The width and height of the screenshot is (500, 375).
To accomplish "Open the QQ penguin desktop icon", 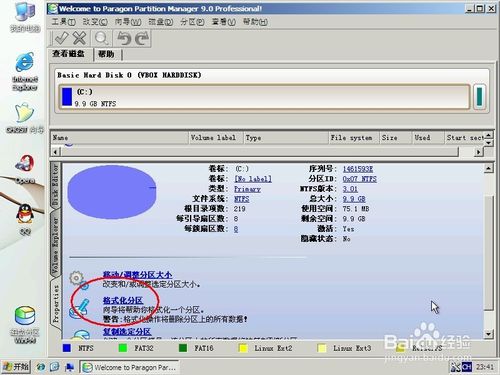I will tap(25, 219).
